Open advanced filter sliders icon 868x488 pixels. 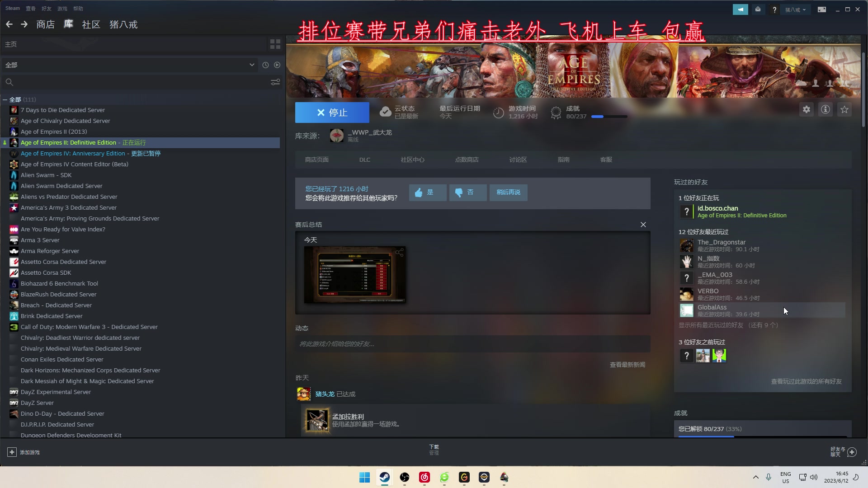[275, 82]
